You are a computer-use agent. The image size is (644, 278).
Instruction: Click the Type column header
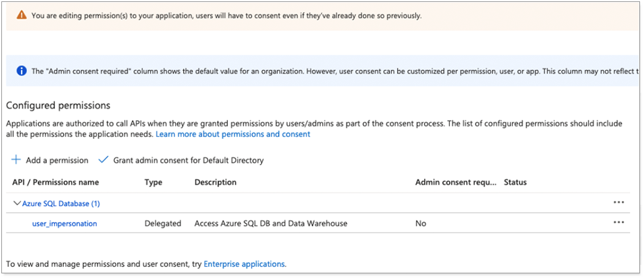click(x=153, y=182)
